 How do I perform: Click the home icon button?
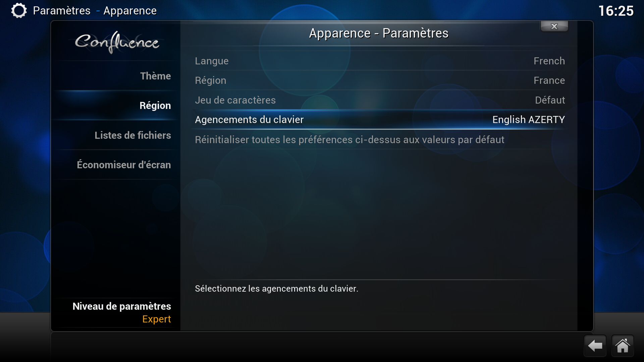click(x=623, y=346)
